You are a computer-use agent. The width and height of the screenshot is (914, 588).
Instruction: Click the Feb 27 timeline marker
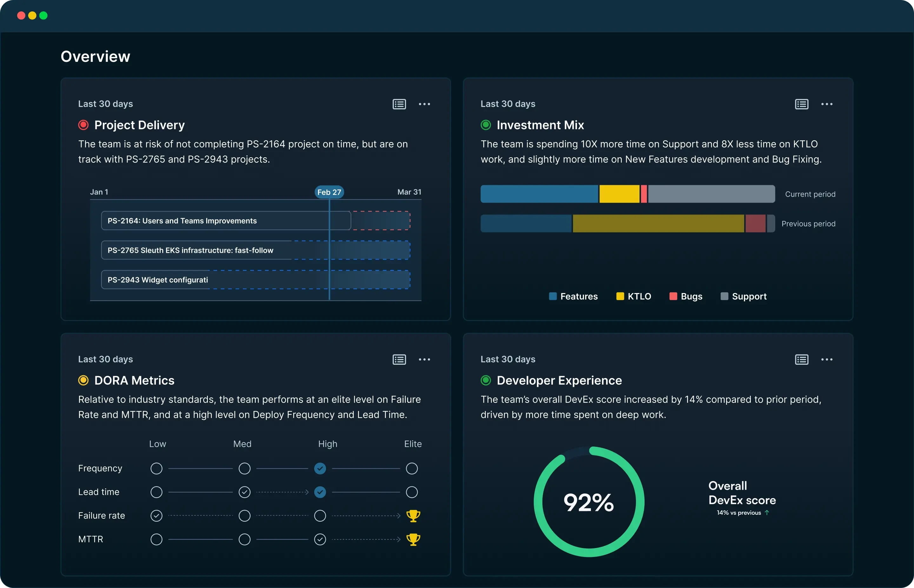(329, 192)
